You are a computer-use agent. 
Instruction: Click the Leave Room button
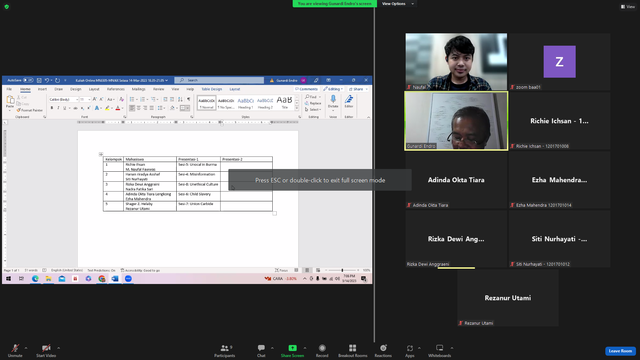tap(620, 351)
